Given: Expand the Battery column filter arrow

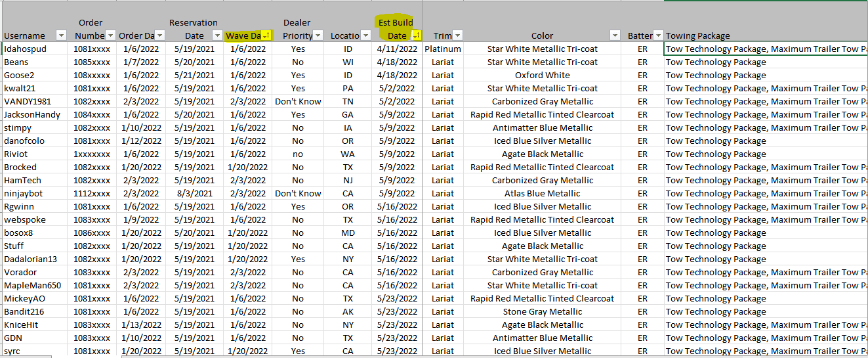Looking at the screenshot, I should (658, 35).
